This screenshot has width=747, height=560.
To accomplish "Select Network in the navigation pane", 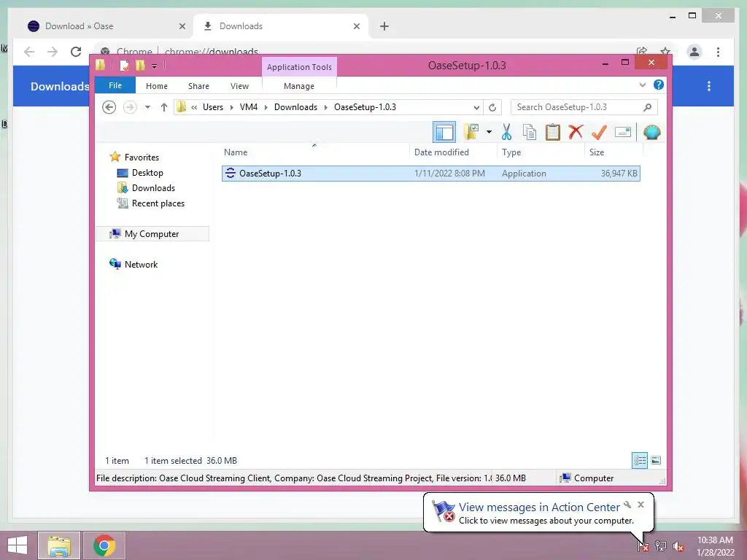I will pyautogui.click(x=141, y=264).
